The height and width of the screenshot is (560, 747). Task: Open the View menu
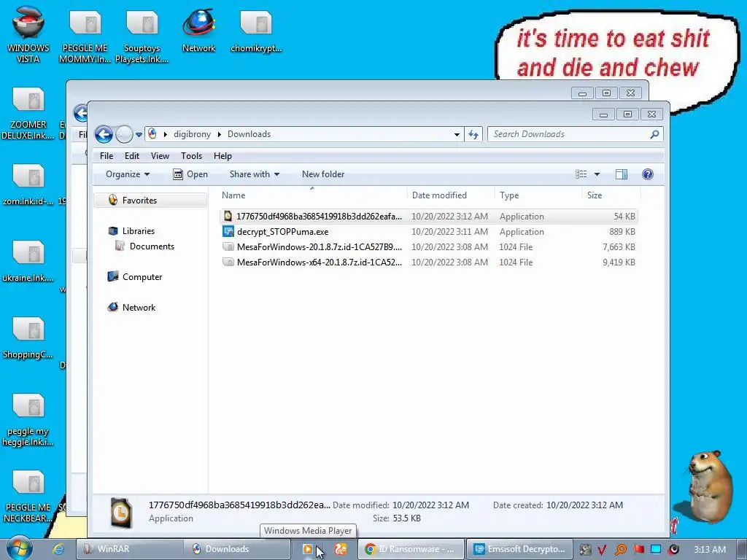(x=160, y=156)
